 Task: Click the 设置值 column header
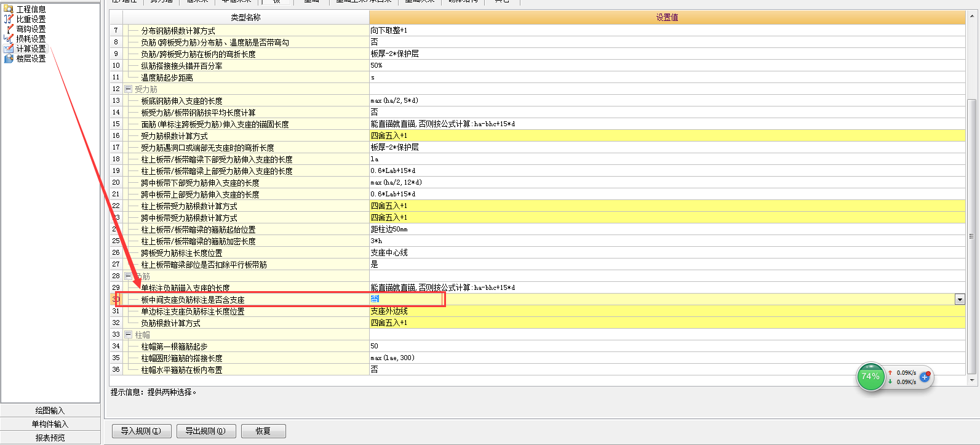[x=667, y=17]
